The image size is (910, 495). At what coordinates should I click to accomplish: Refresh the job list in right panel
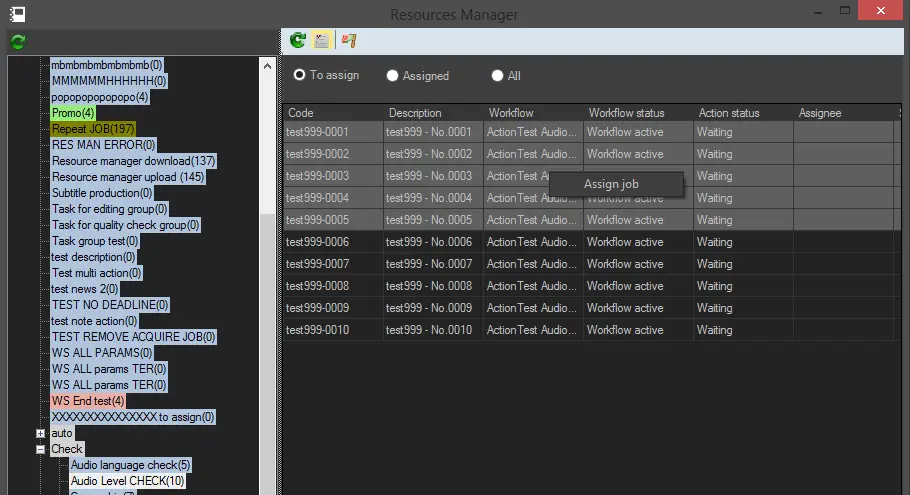[x=297, y=41]
